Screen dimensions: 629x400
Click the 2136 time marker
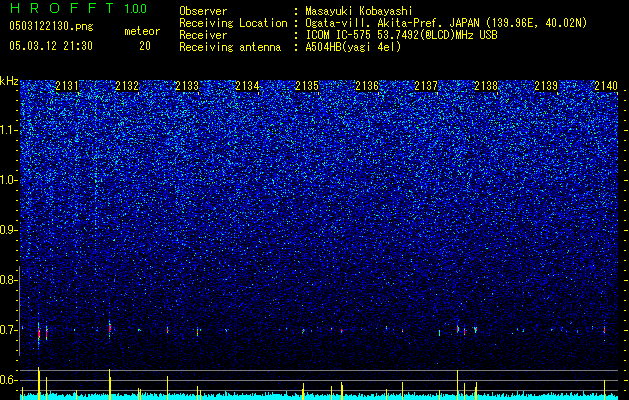click(x=367, y=85)
